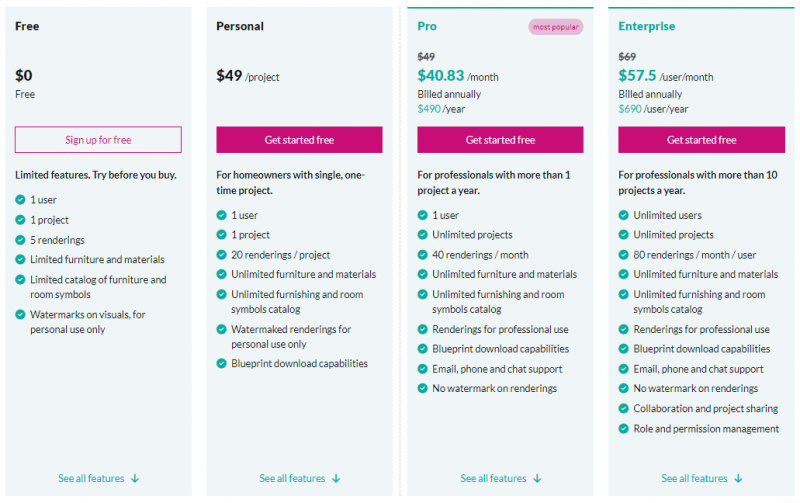Click "Get started free" under Pro plan
The image size is (800, 503).
[x=500, y=140]
